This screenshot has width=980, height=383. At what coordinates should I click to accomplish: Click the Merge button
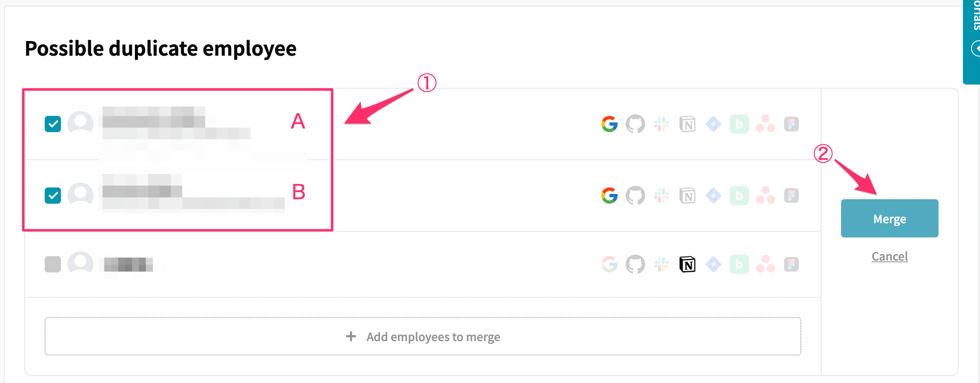coord(890,218)
